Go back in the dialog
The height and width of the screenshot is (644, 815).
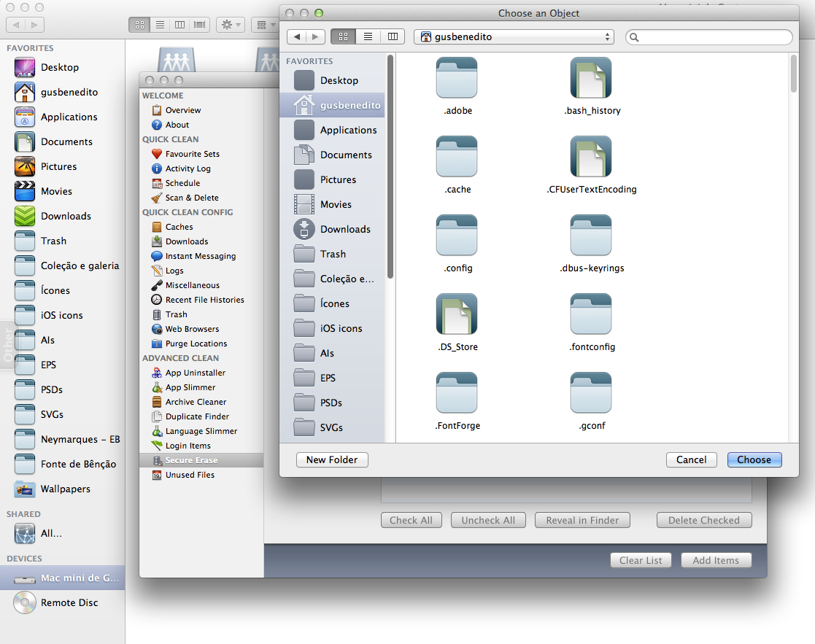297,36
